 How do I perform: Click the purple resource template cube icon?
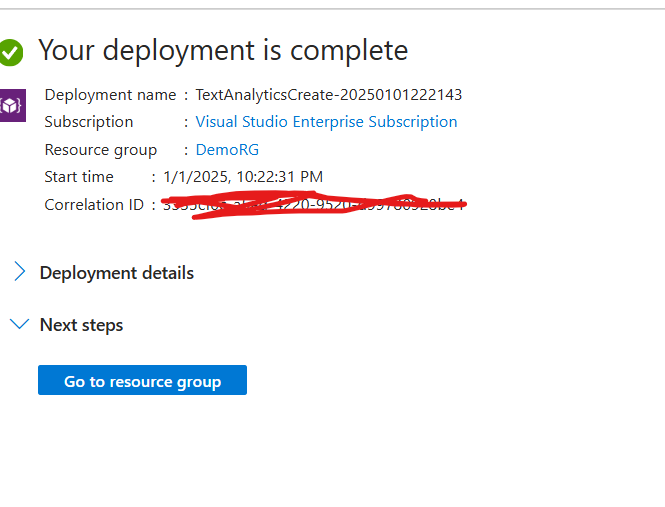[12, 105]
